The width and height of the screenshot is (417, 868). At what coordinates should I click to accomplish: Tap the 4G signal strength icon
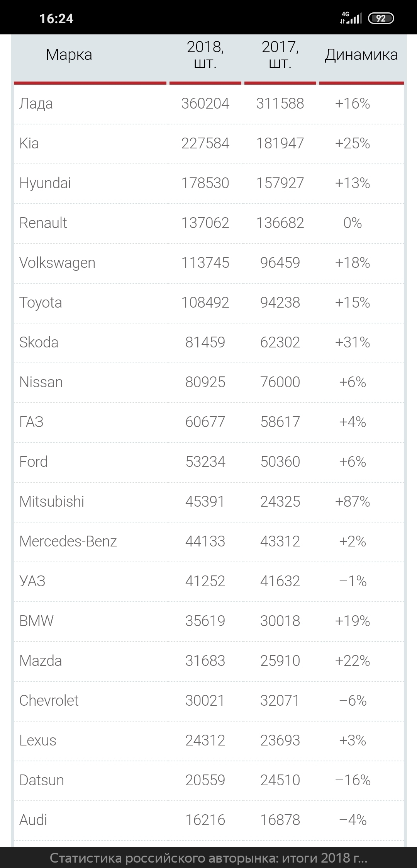click(x=351, y=18)
